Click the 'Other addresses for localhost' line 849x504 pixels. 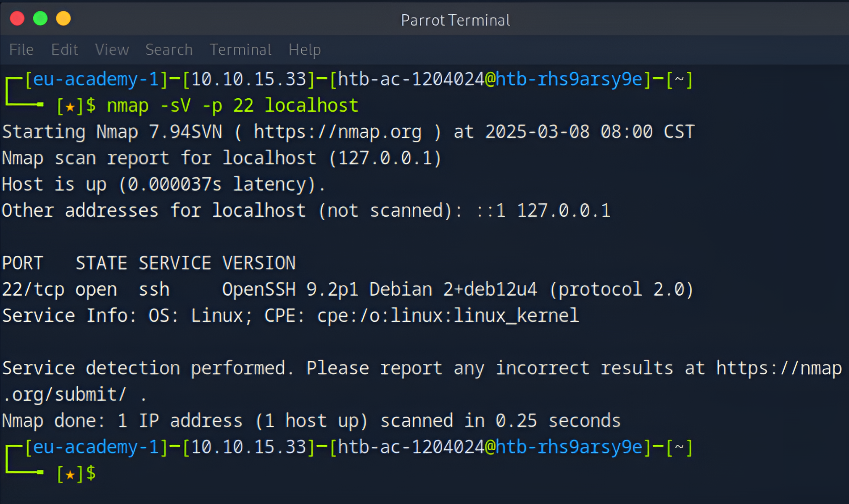(x=306, y=210)
